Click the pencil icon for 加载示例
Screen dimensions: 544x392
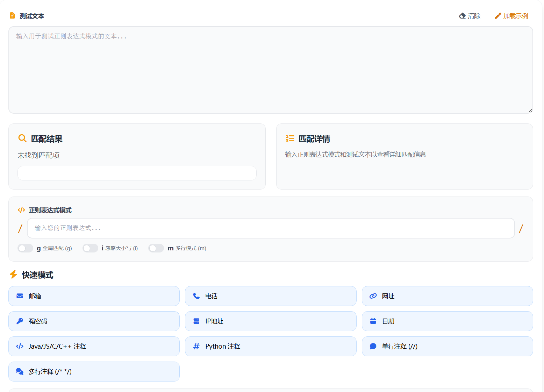coord(498,16)
